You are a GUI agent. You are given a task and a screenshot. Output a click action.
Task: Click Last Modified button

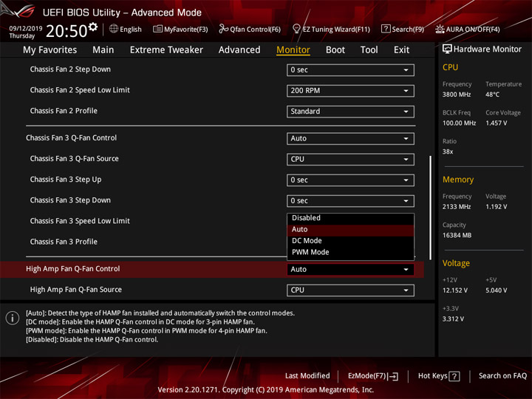(307, 376)
